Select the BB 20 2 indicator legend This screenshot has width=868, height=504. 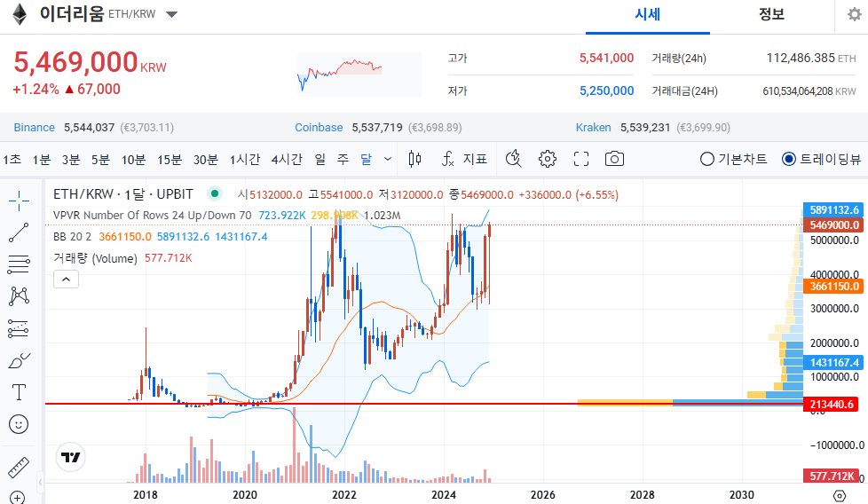coord(161,237)
